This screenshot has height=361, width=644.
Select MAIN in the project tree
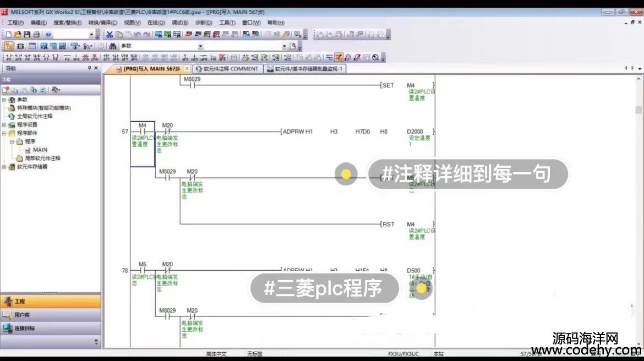pyautogui.click(x=40, y=150)
